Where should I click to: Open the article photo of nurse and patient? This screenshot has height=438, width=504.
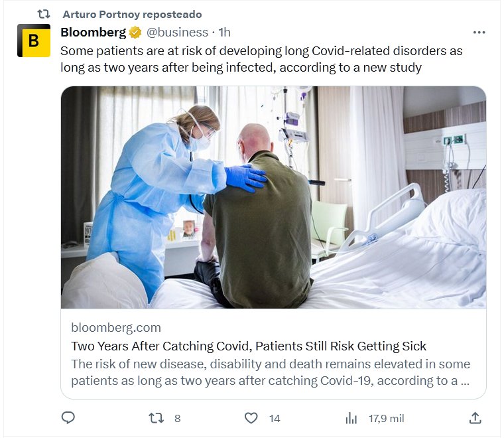[273, 197]
